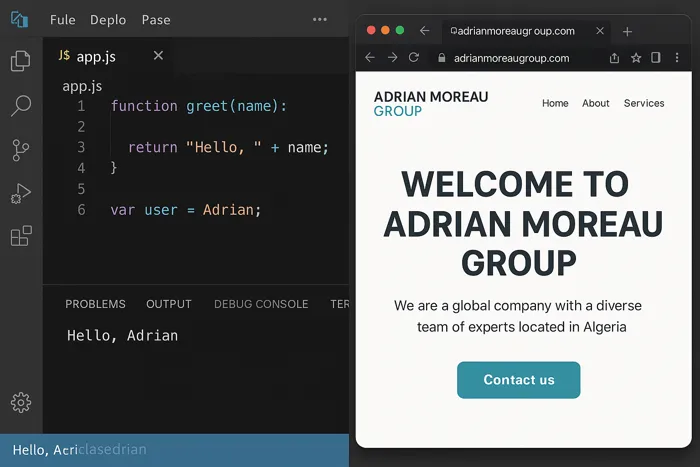This screenshot has width=700, height=467.
Task: Open the Search magnifier in activity bar
Action: [x=20, y=106]
